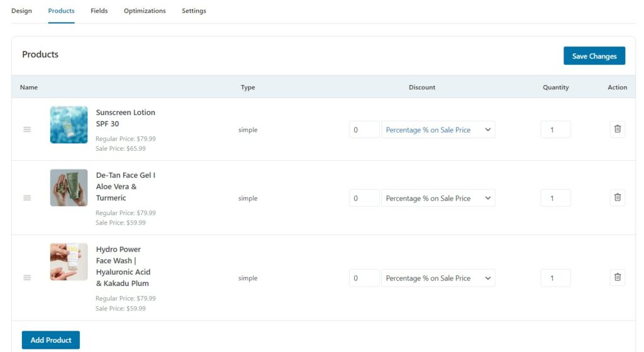Click the De-Tan Face Gel quantity field

click(556, 198)
